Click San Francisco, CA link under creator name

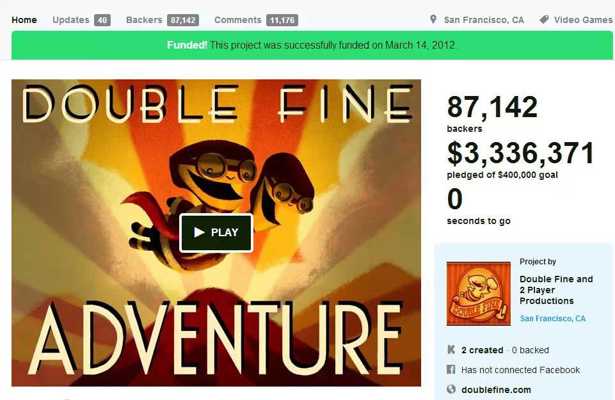point(553,318)
